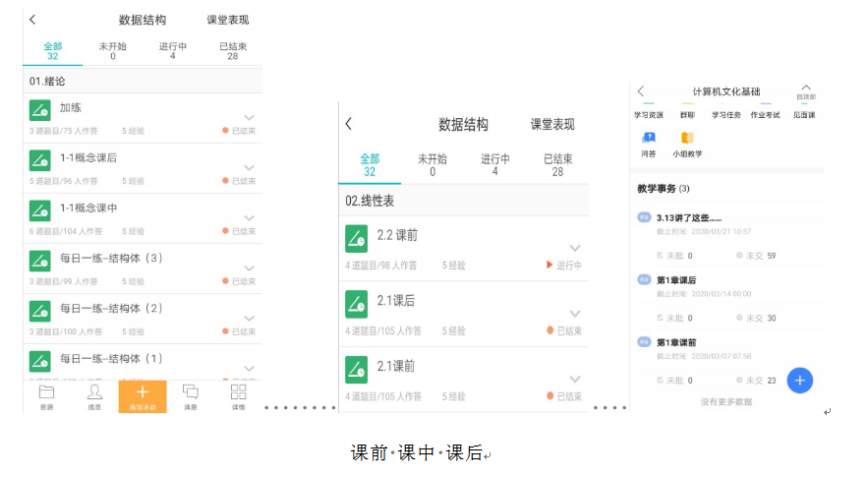The height and width of the screenshot is (477, 868).
Task: Expand the chevron on the 加练 row
Action: coord(249,117)
